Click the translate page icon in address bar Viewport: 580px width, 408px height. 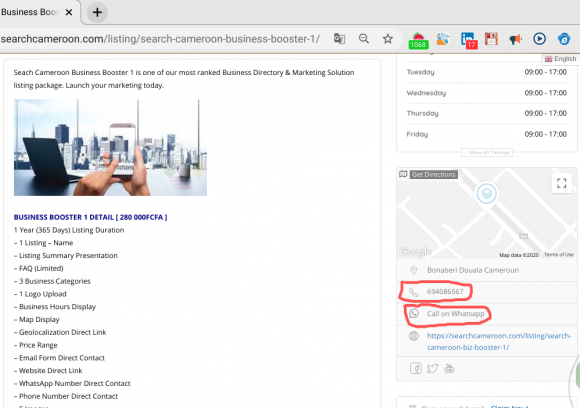pyautogui.click(x=339, y=38)
